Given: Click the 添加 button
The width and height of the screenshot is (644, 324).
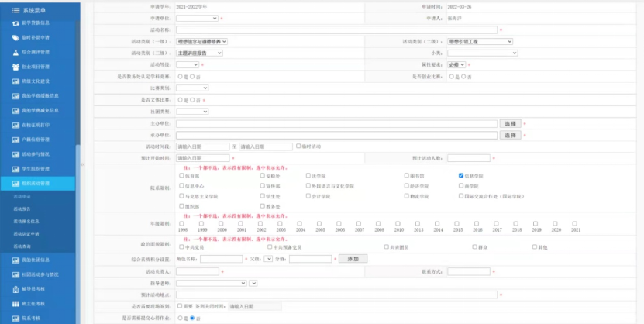Looking at the screenshot, I should click(x=353, y=258).
